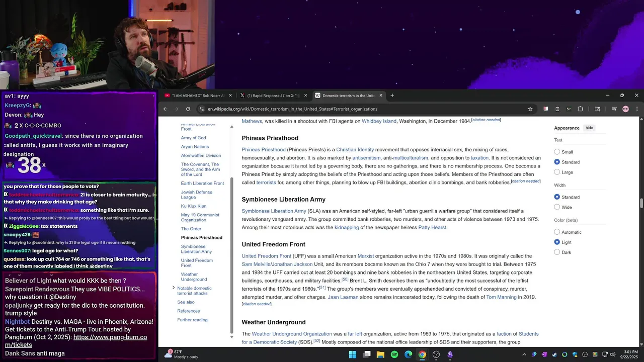644x362 pixels.
Task: Open a new browser tab with plus
Action: coord(392,96)
